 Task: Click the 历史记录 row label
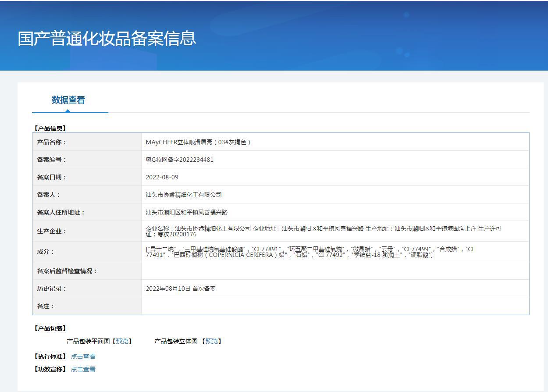52,289
